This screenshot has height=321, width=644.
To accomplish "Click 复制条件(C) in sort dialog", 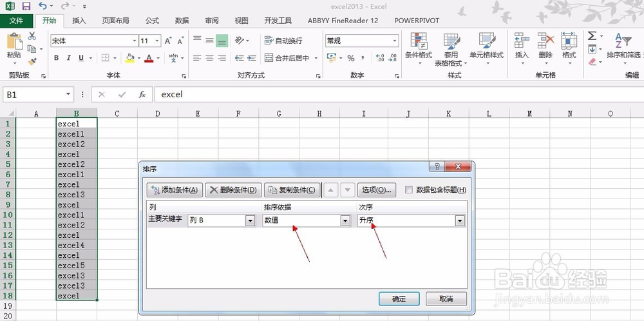I will (x=292, y=190).
